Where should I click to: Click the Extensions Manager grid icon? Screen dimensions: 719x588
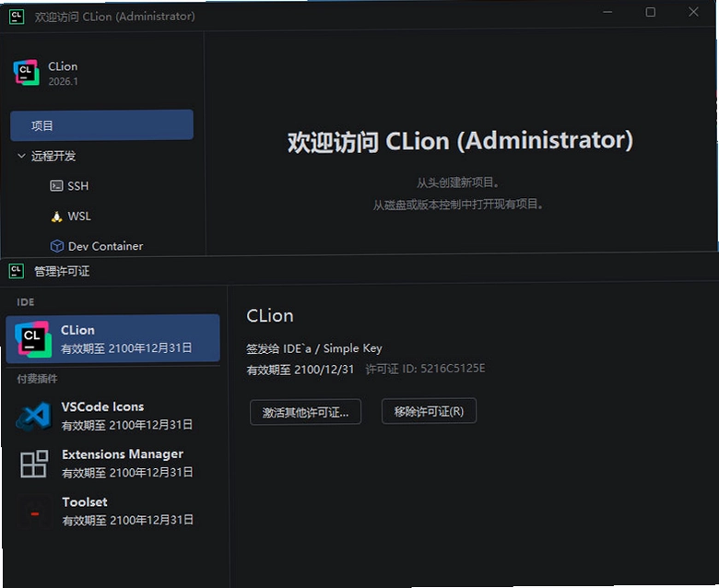coord(34,464)
